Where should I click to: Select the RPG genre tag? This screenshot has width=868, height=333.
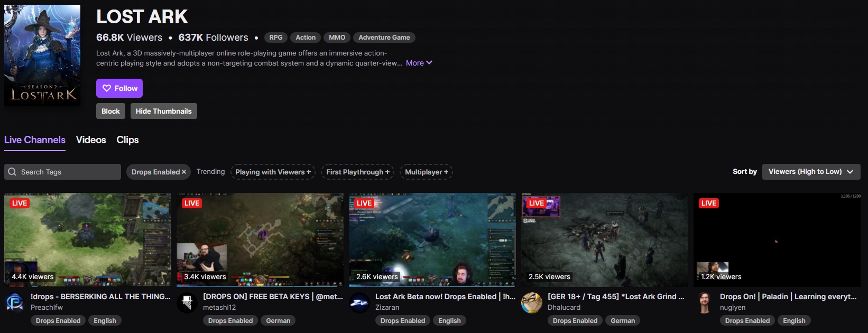276,38
